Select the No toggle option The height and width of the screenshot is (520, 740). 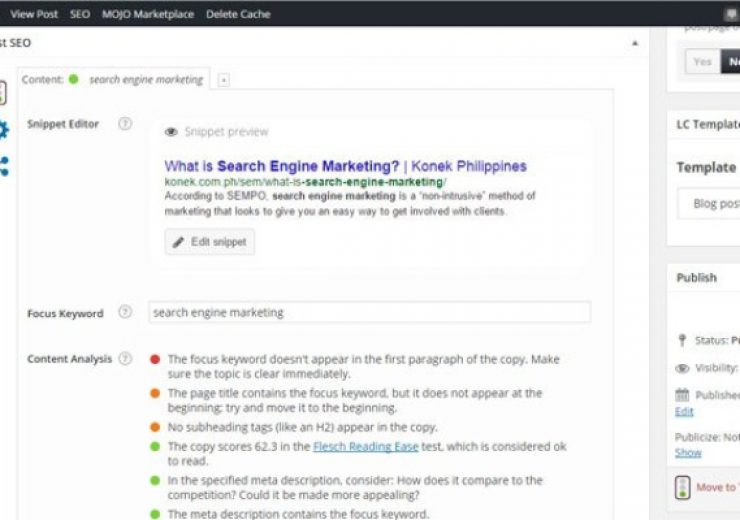tap(731, 62)
